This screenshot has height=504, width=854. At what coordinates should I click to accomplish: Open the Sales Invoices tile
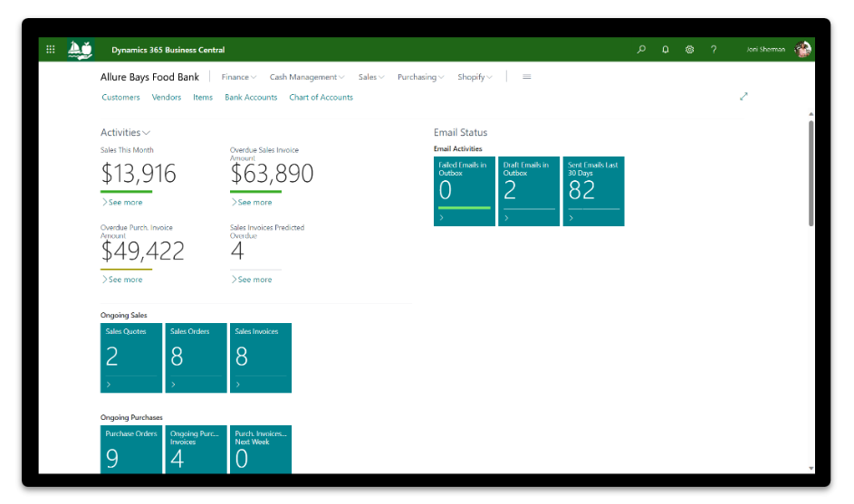pos(260,357)
